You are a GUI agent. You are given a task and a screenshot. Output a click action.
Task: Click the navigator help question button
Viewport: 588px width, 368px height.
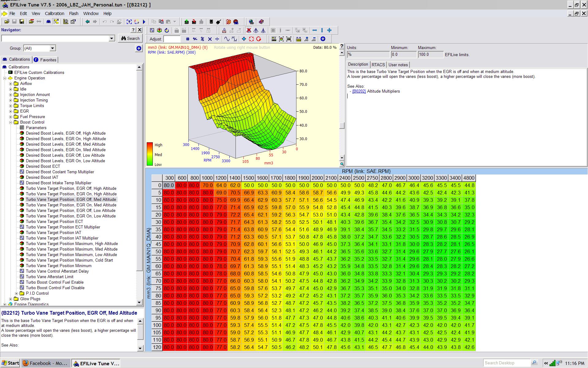pyautogui.click(x=133, y=30)
